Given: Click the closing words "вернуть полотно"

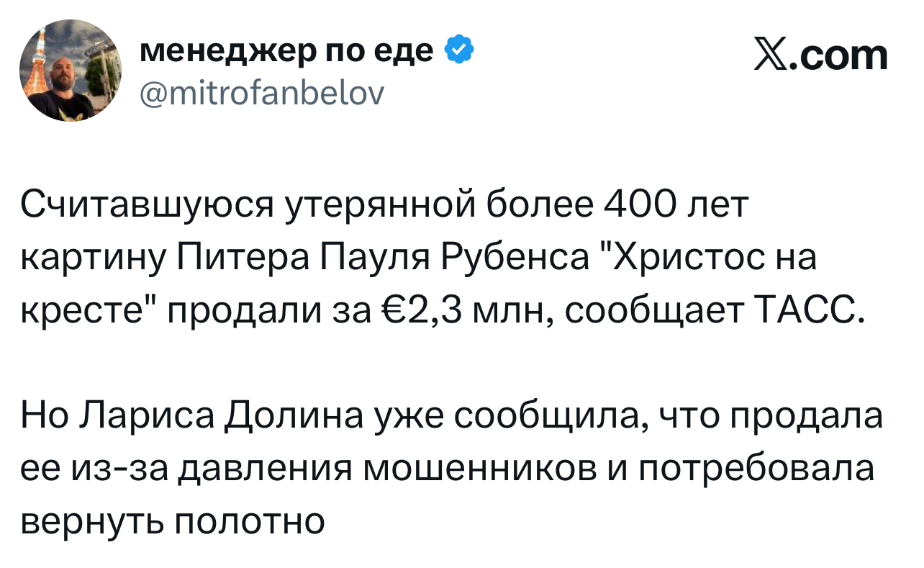Looking at the screenshot, I should coord(173,521).
